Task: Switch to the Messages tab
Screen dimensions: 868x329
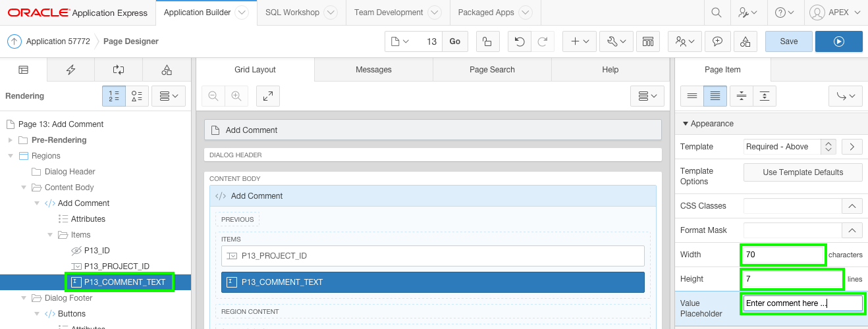Action: click(x=373, y=70)
